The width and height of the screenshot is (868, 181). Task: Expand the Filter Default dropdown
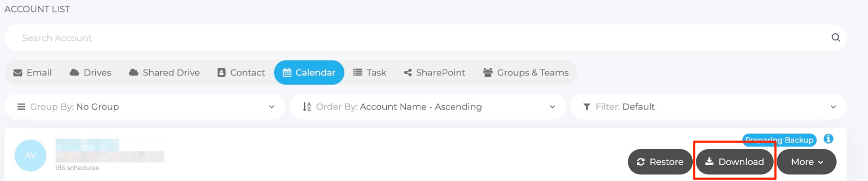pyautogui.click(x=709, y=107)
